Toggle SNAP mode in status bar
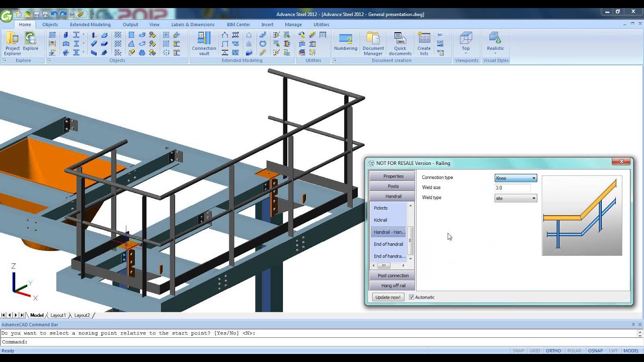 coord(518,351)
